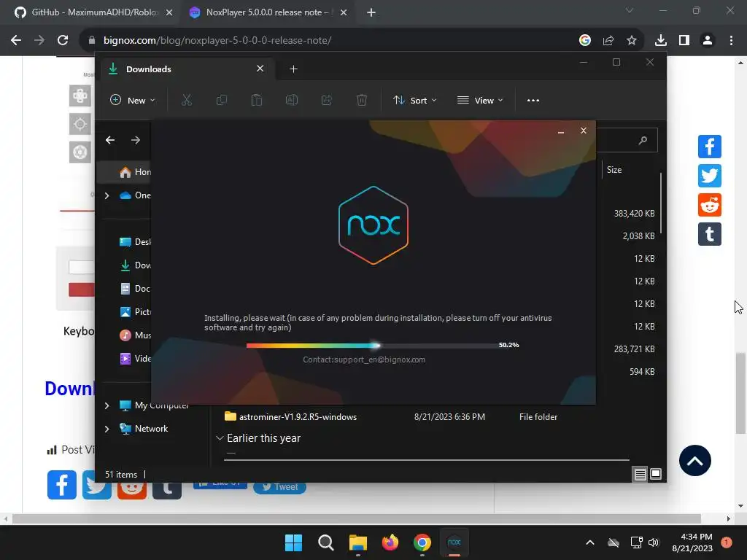Open Windows Start menu

point(293,542)
